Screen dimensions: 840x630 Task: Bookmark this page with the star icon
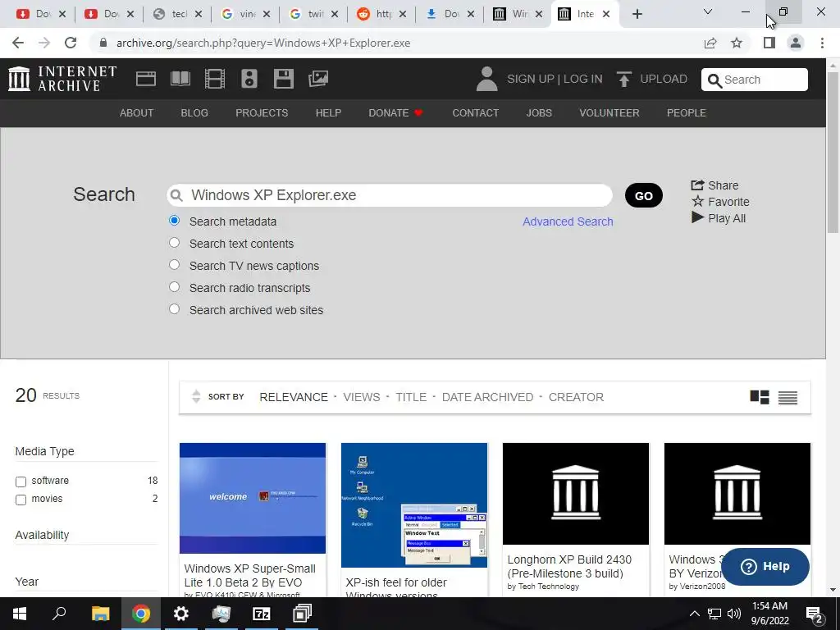click(x=737, y=43)
